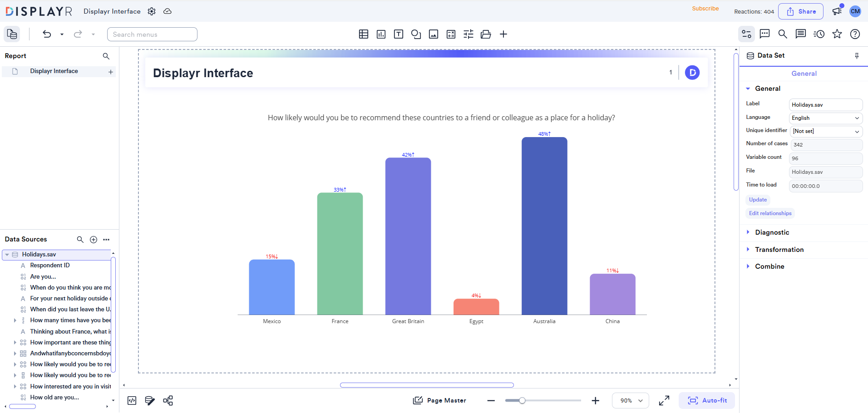868x413 pixels.
Task: Open the Calculation tool icon
Action: pyautogui.click(x=451, y=34)
